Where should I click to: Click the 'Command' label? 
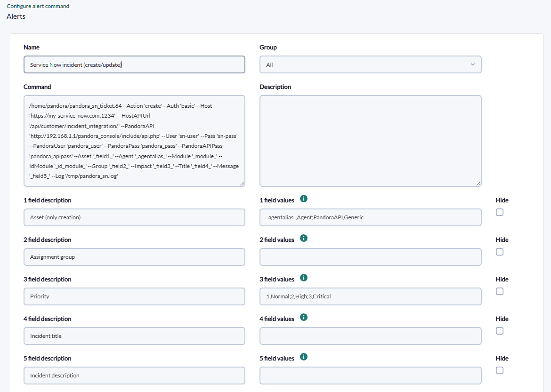click(37, 87)
